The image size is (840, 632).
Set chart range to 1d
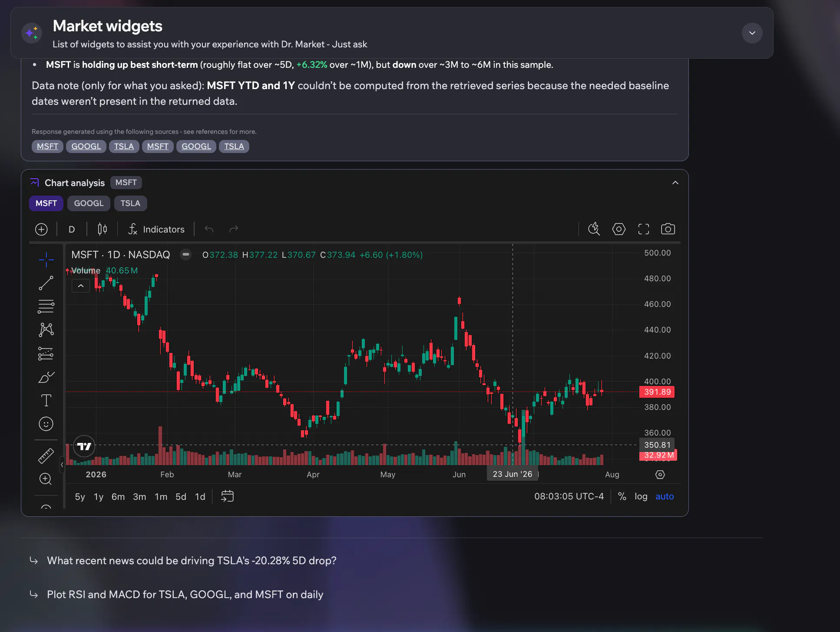tap(200, 496)
